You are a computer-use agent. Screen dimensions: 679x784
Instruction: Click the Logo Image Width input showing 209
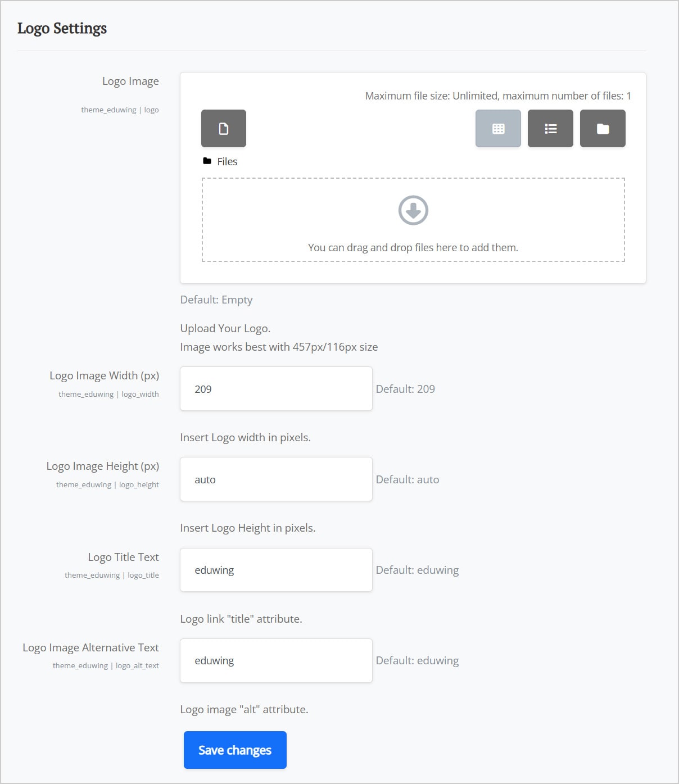(x=275, y=388)
